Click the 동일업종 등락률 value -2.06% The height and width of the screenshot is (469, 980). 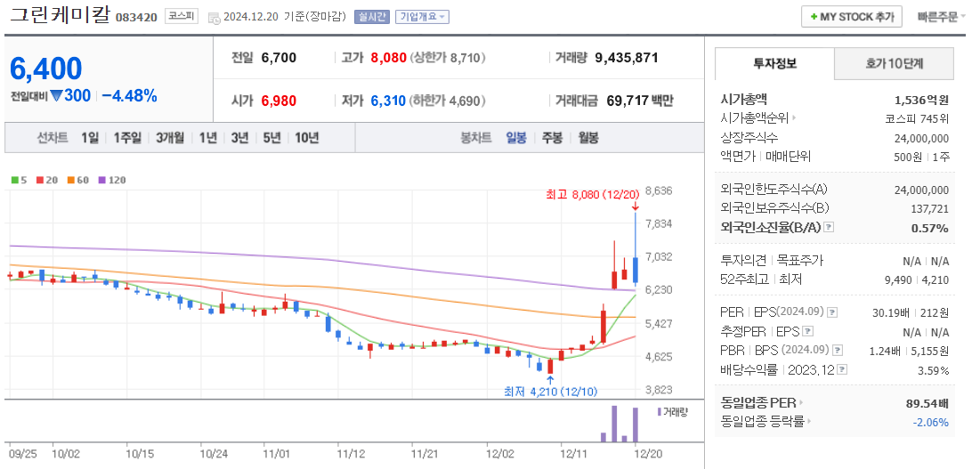click(931, 422)
